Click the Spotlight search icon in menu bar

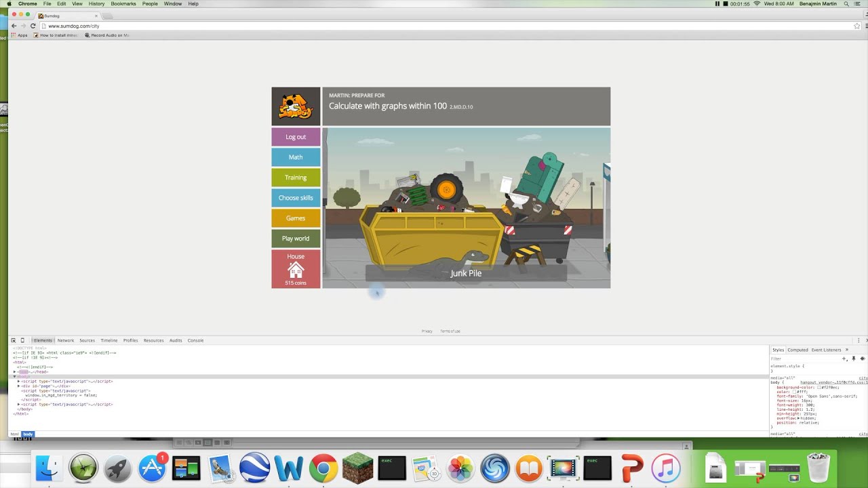coord(846,3)
